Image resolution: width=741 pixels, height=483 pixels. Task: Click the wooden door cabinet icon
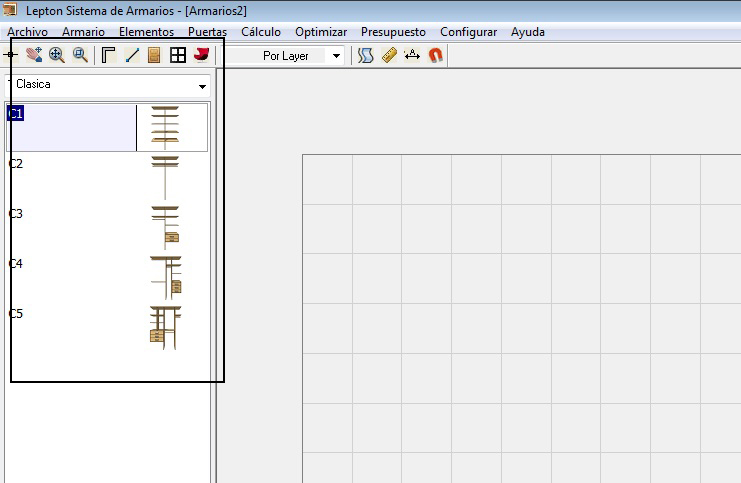coord(154,55)
